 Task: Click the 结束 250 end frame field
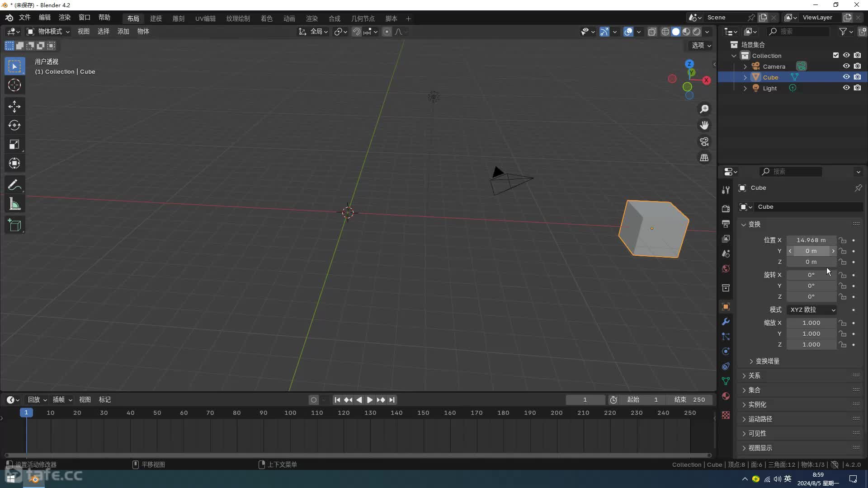[x=690, y=400]
